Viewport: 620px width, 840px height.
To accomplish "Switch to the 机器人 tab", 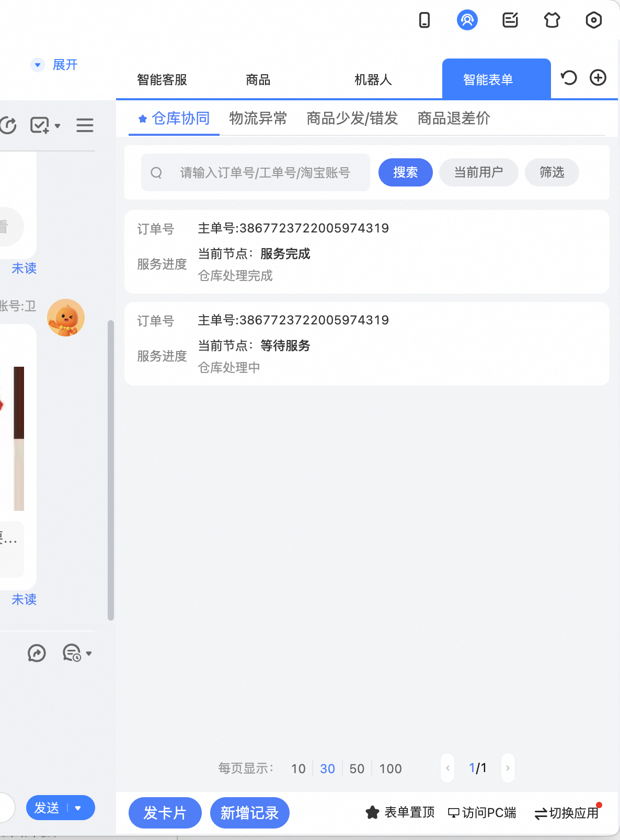I will pos(373,80).
